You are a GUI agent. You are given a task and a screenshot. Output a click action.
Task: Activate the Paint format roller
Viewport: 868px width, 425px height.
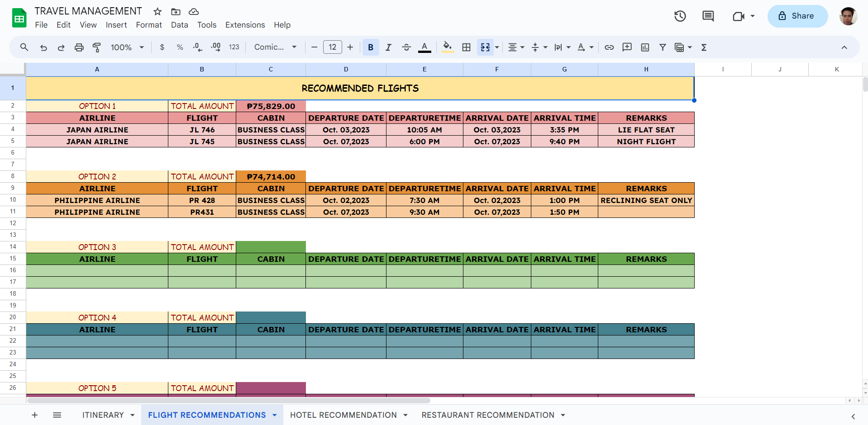click(97, 47)
